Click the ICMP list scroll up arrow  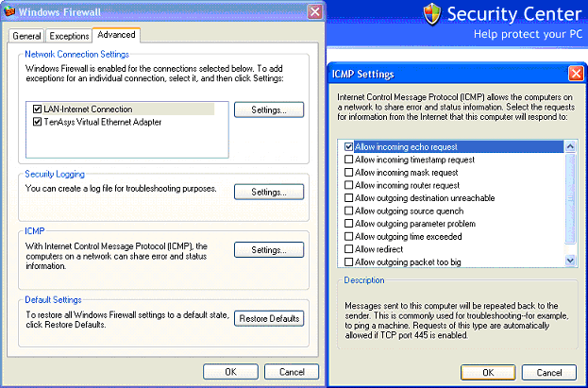coord(570,147)
